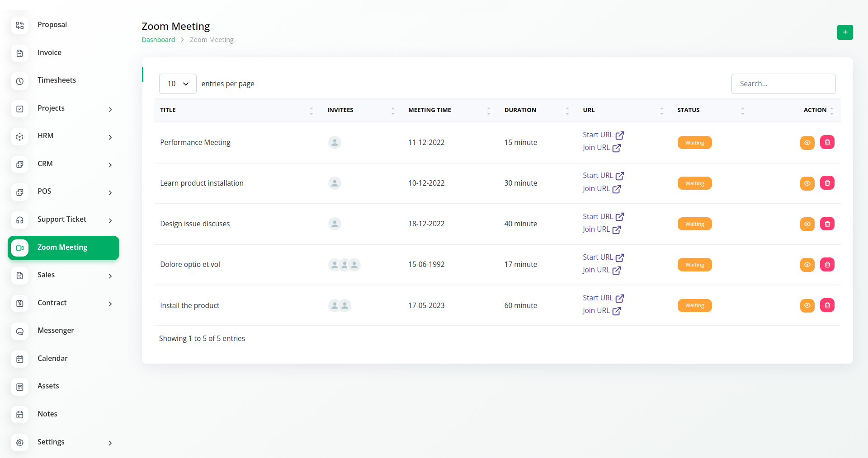View Performance Meeting details with eye icon
Image resolution: width=868 pixels, height=458 pixels.
[x=807, y=143]
